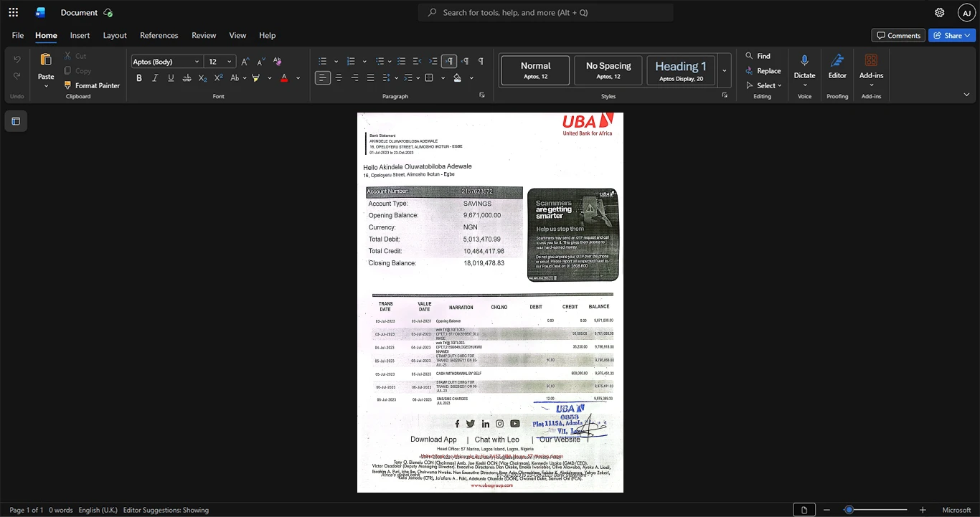Switch to the References tab
The width and height of the screenshot is (980, 517).
pyautogui.click(x=159, y=35)
